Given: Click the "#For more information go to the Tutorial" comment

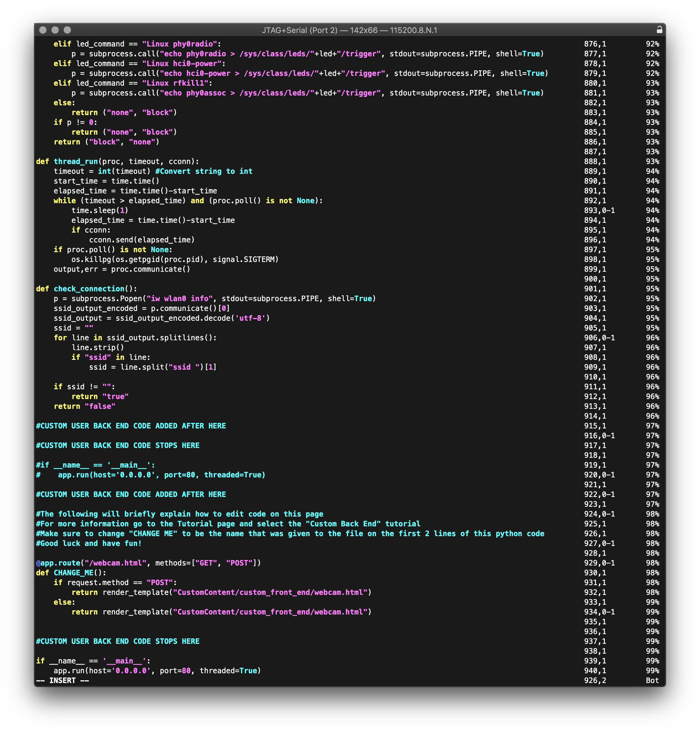Looking at the screenshot, I should (228, 524).
